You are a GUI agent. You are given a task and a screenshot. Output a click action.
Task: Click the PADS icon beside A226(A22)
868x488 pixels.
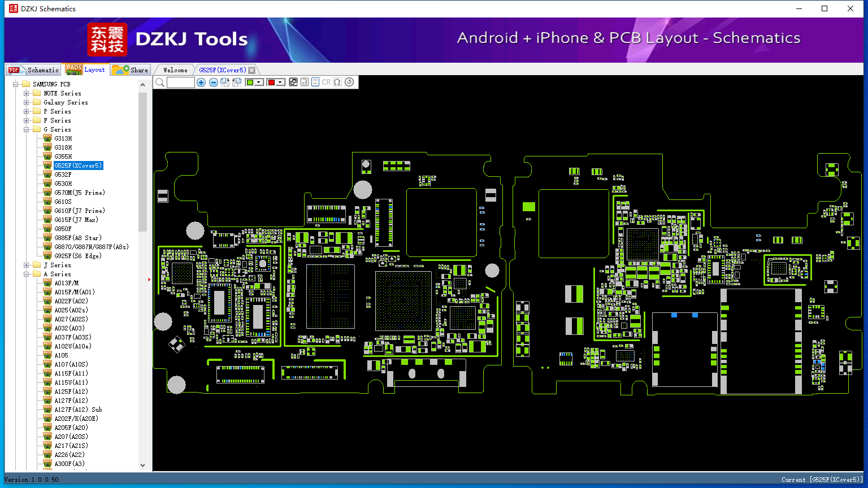[47, 455]
